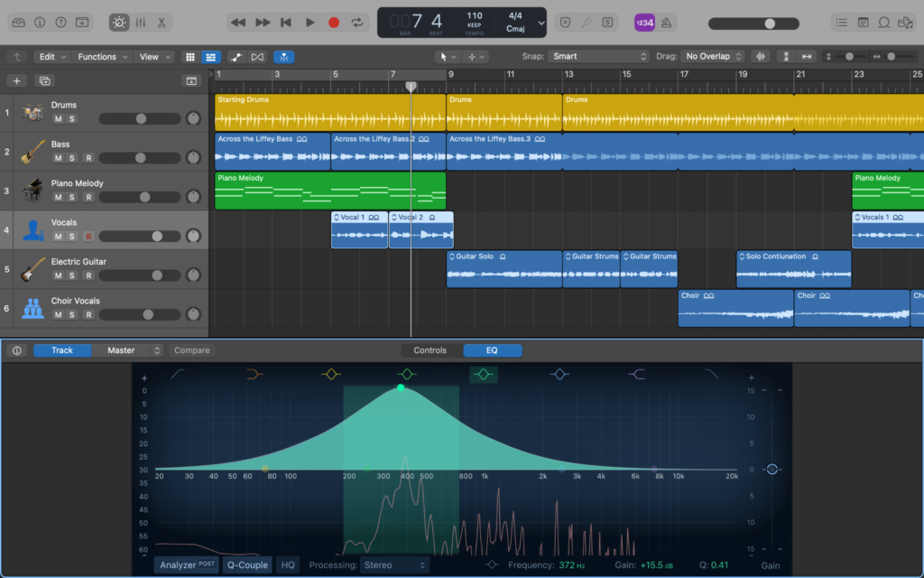Open the List Editors icon

pyautogui.click(x=842, y=23)
